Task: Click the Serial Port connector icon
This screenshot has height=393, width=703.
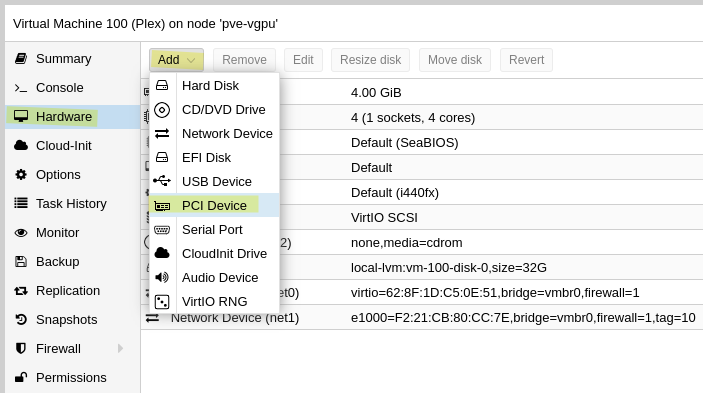Action: (162, 229)
